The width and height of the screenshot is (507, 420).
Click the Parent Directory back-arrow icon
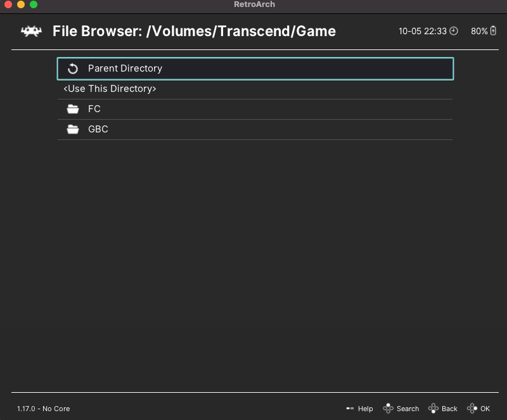pos(73,68)
